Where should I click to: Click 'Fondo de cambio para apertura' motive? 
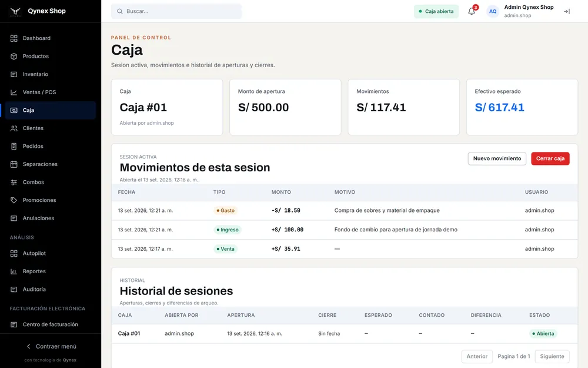[x=396, y=230]
